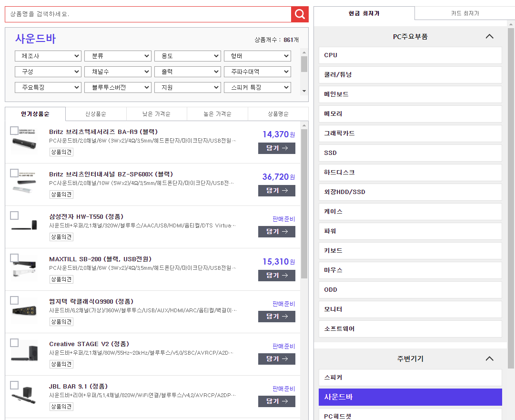This screenshot has height=420, width=515.
Task: Open the 제조사 filter dropdown
Action: coord(48,56)
